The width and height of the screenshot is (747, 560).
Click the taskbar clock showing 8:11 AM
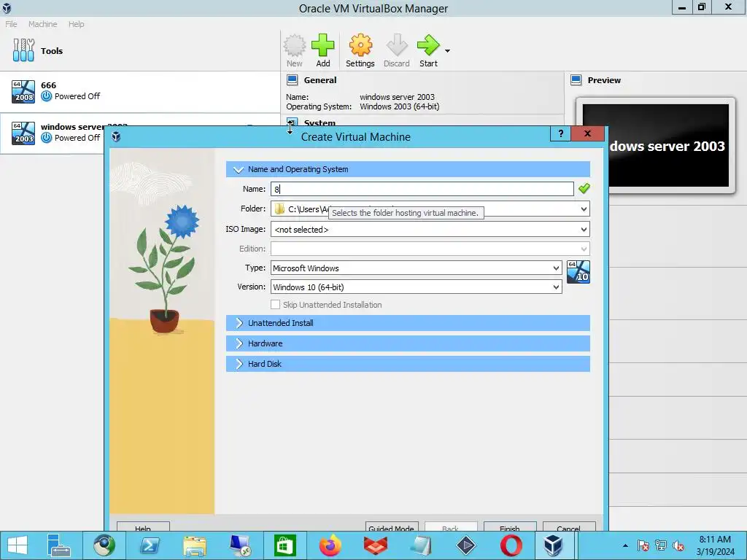click(715, 545)
